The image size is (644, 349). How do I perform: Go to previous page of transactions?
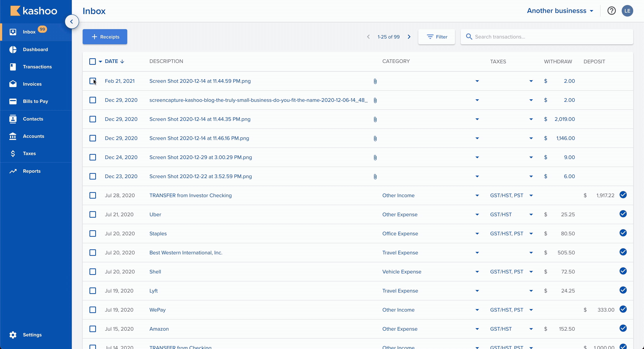pyautogui.click(x=368, y=37)
